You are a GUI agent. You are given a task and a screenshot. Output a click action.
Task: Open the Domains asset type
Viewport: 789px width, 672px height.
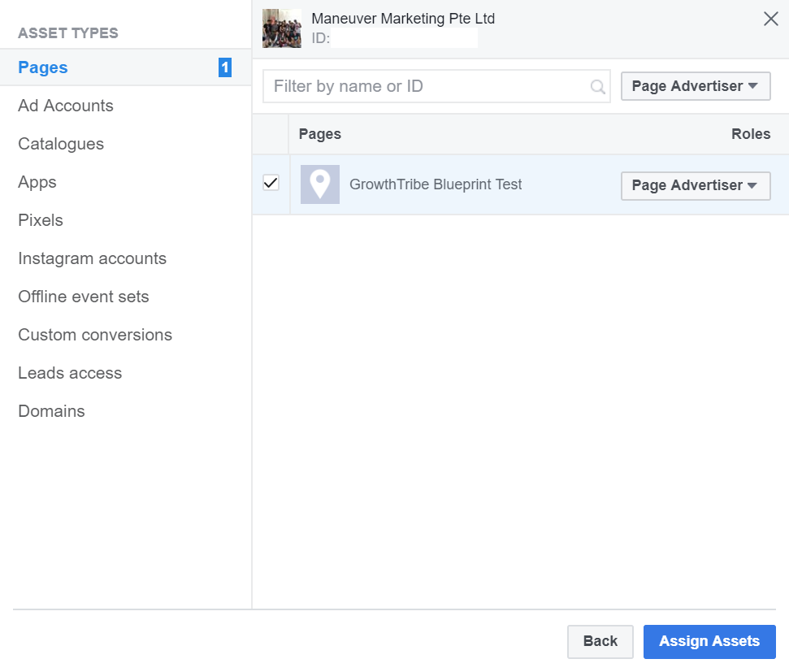[x=51, y=412]
